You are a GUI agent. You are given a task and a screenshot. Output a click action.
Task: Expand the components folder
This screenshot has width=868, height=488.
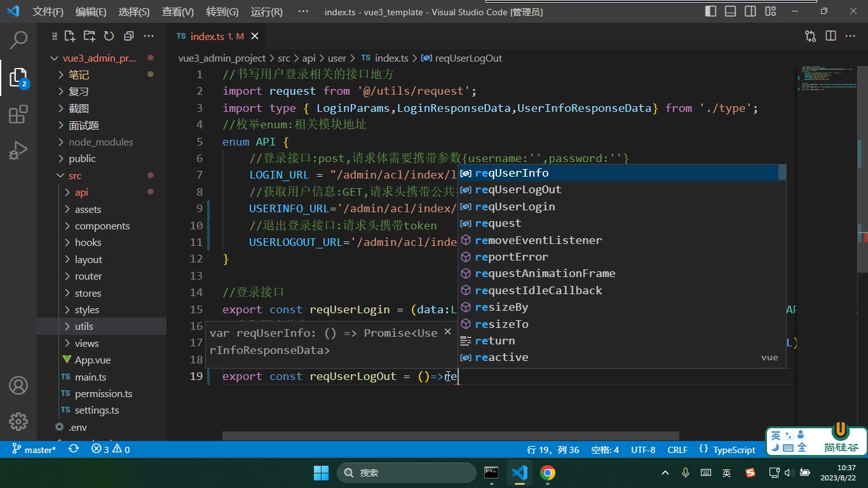[102, 226]
